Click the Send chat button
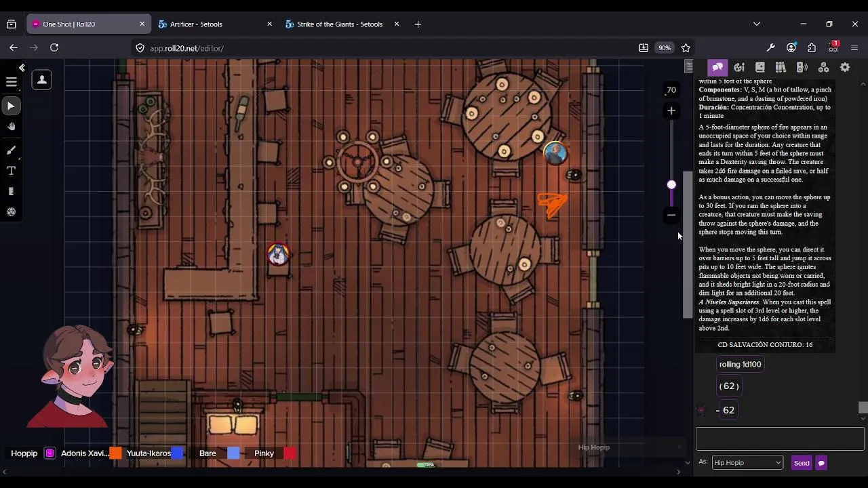The image size is (868, 488). 802,463
